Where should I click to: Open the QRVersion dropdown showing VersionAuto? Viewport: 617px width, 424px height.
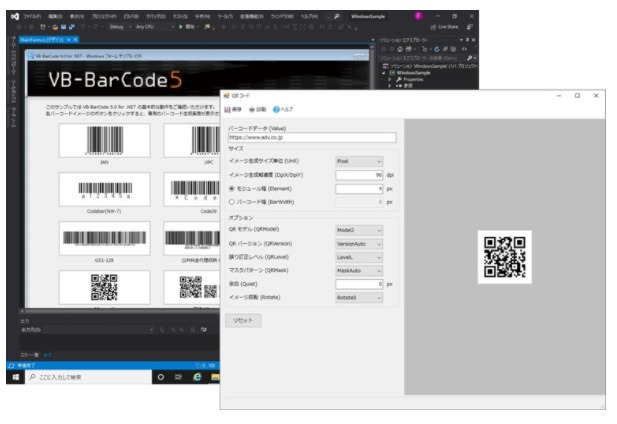359,244
